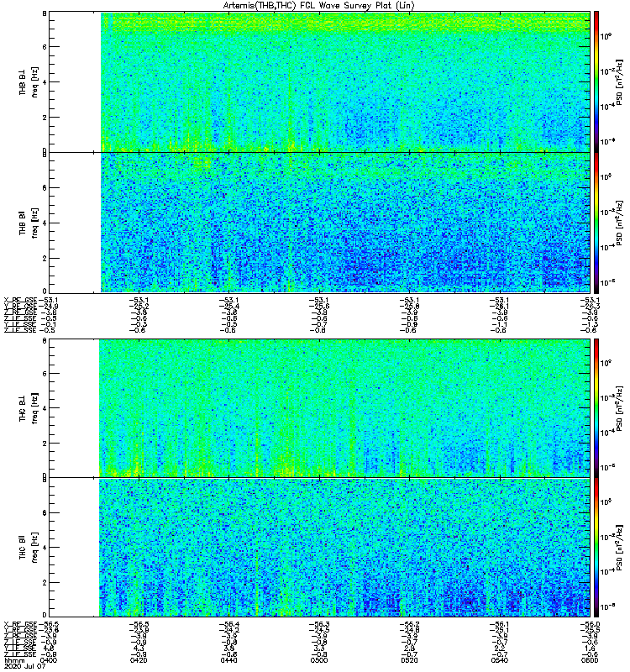Click the THC X_RE_GSE value '-56.0'
The height and width of the screenshot is (672, 630).
pyautogui.click(x=590, y=624)
